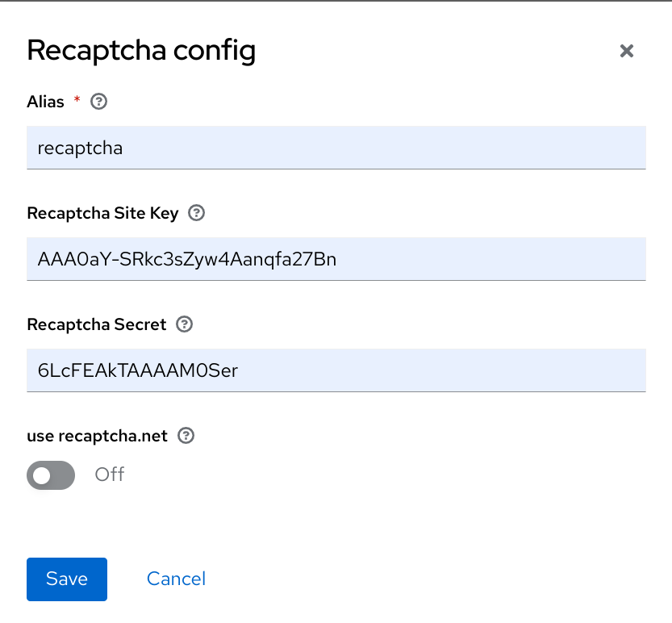Click the use recaptcha.net label
Image resolution: width=672 pixels, height=623 pixels.
click(x=98, y=436)
